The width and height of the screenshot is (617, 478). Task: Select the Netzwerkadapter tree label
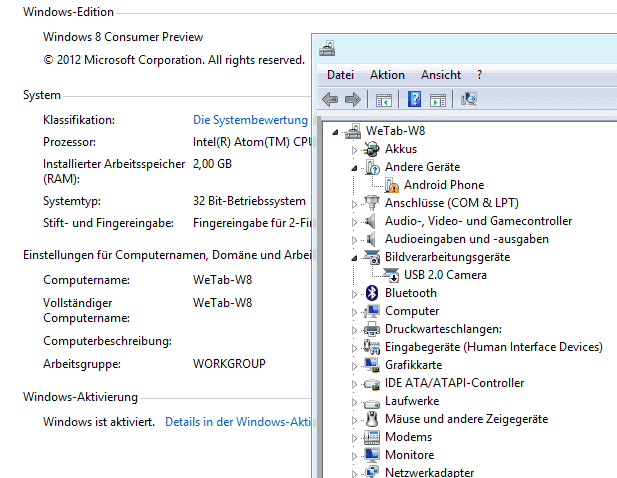coord(429,472)
